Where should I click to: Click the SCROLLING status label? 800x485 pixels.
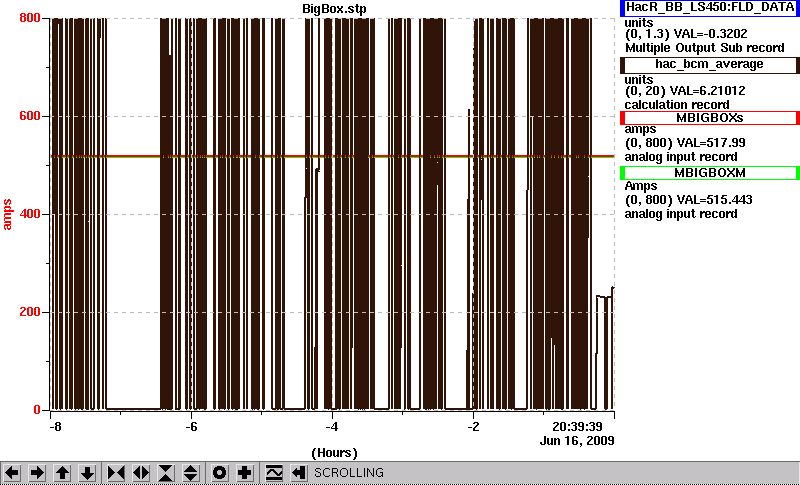(349, 473)
